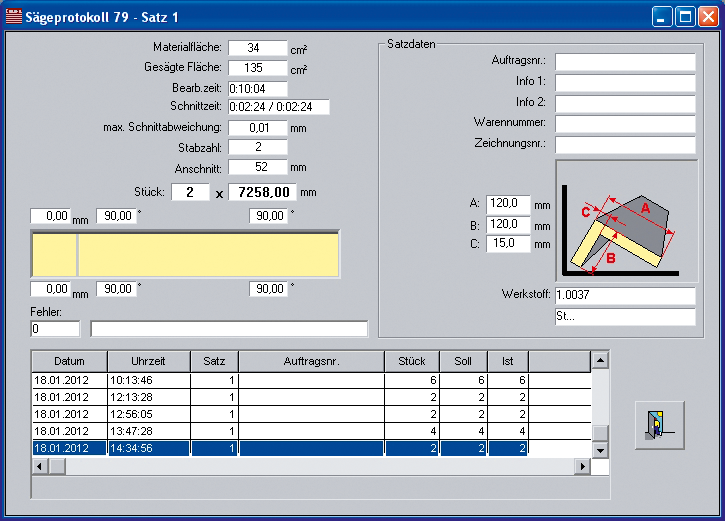Screen dimensions: 725x521
Task: Click the max. Schnittabweichung field 0,01
Action: 258,128
